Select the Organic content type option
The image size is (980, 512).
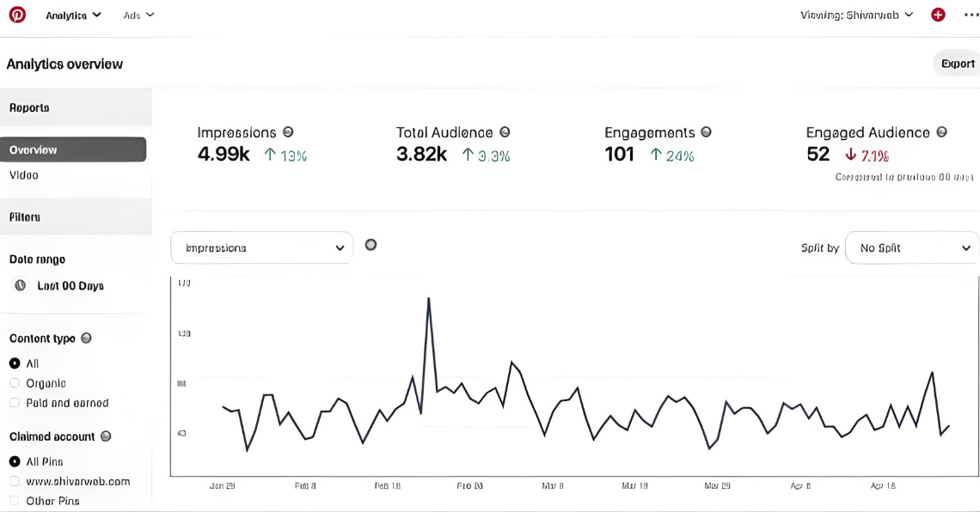[15, 383]
